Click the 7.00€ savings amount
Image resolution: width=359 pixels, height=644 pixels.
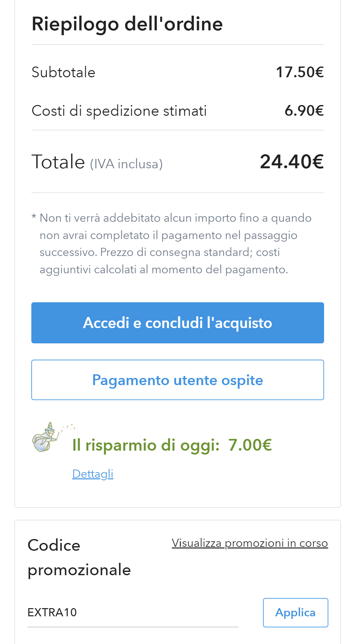click(x=250, y=445)
